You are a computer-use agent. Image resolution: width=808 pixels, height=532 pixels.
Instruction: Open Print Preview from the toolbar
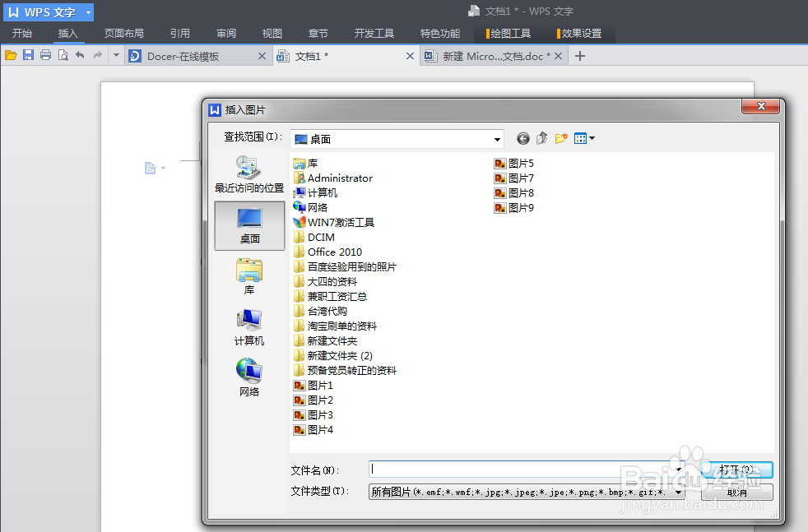[x=63, y=55]
